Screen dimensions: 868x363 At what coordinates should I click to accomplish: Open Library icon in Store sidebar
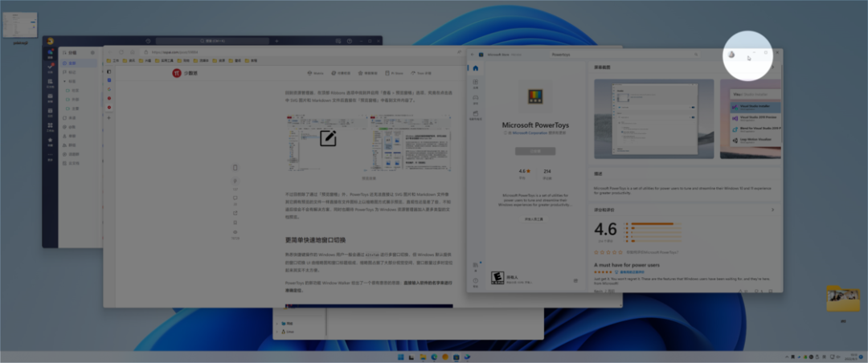coord(475,266)
